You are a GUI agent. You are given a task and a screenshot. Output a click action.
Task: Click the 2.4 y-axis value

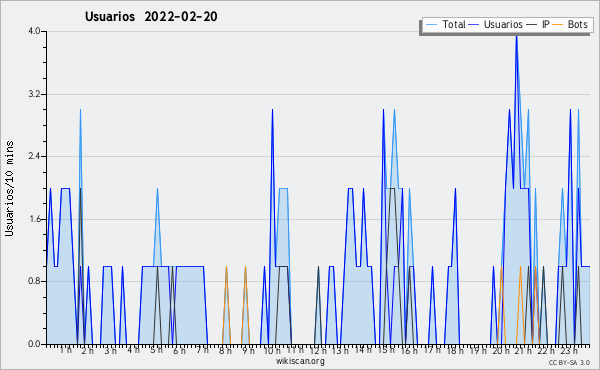[34, 156]
